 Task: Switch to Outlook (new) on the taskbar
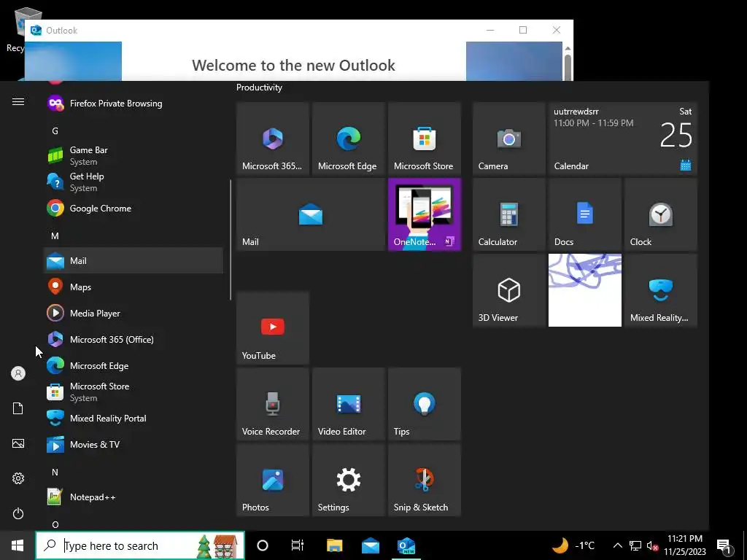pos(406,545)
